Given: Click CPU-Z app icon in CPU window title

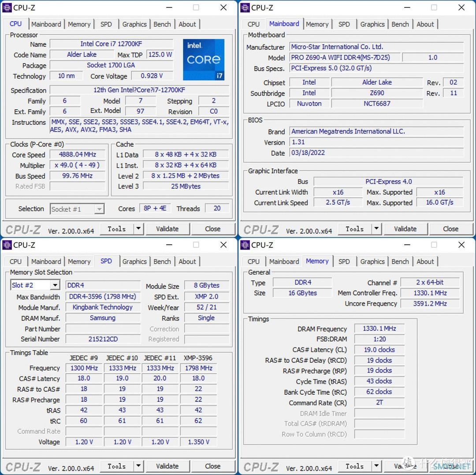Looking at the screenshot, I should [7, 7].
